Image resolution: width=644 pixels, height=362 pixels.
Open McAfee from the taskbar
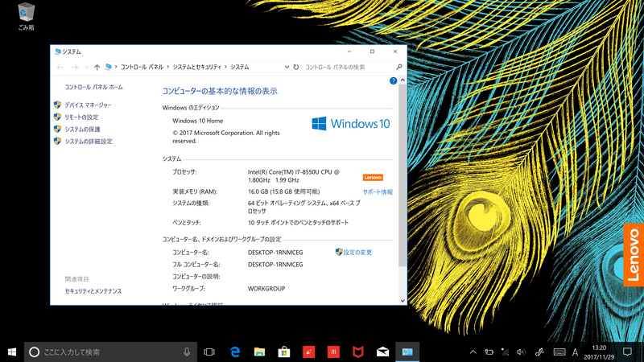(357, 352)
